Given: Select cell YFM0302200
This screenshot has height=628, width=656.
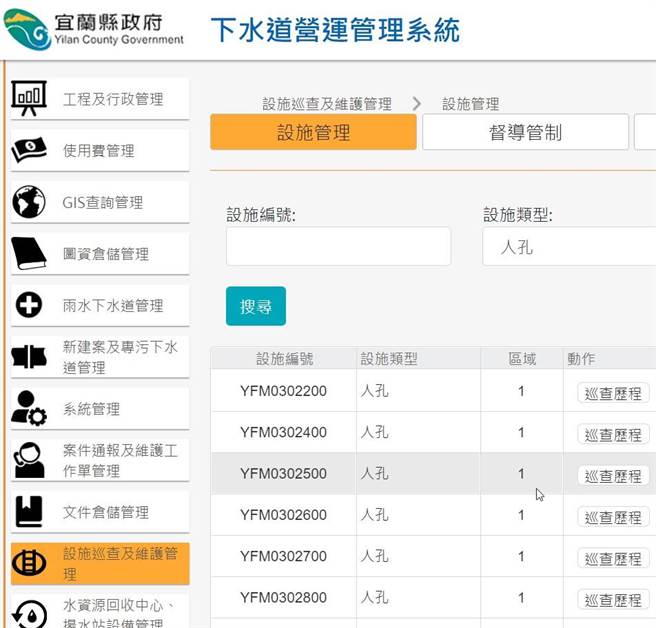Looking at the screenshot, I should (283, 391).
